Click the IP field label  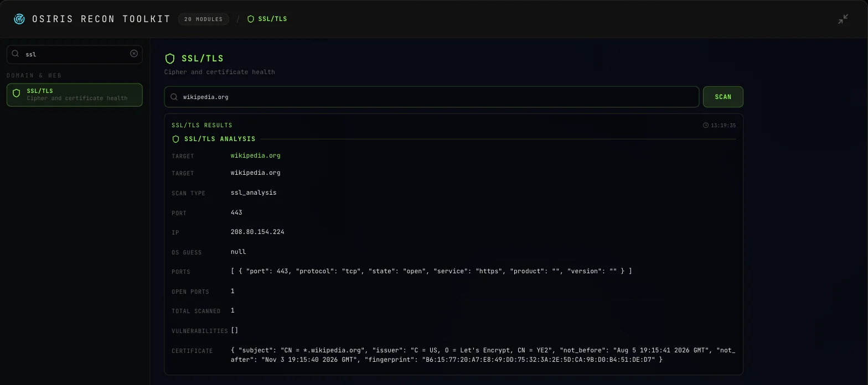click(x=175, y=232)
